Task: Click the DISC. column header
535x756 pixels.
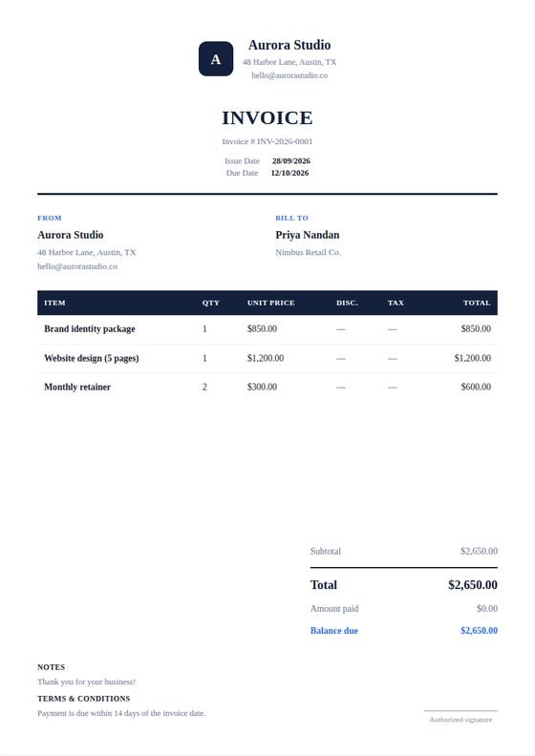Action: tap(347, 303)
